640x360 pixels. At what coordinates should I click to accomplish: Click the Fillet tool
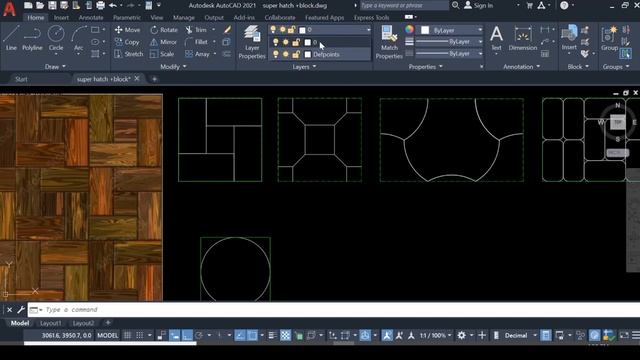pyautogui.click(x=196, y=42)
